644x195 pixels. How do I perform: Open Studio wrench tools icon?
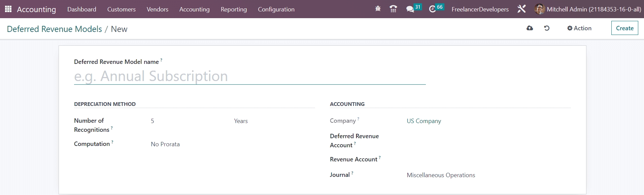[x=521, y=9]
